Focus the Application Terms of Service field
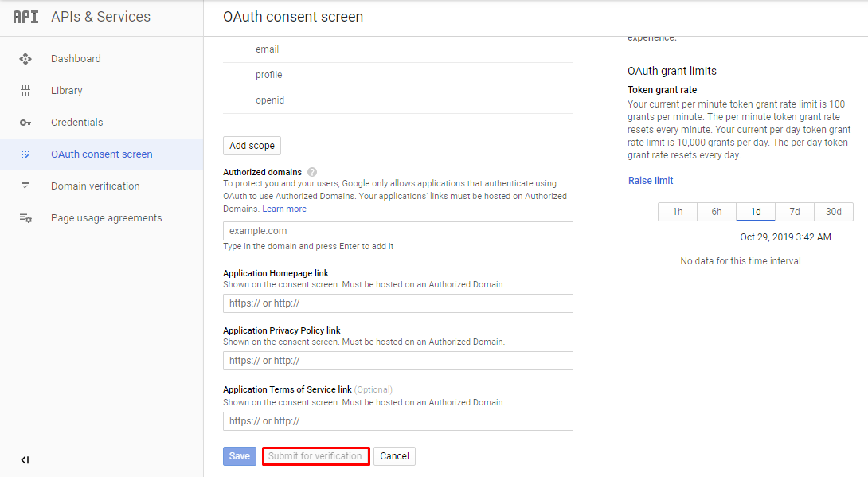The height and width of the screenshot is (477, 868). (x=398, y=421)
